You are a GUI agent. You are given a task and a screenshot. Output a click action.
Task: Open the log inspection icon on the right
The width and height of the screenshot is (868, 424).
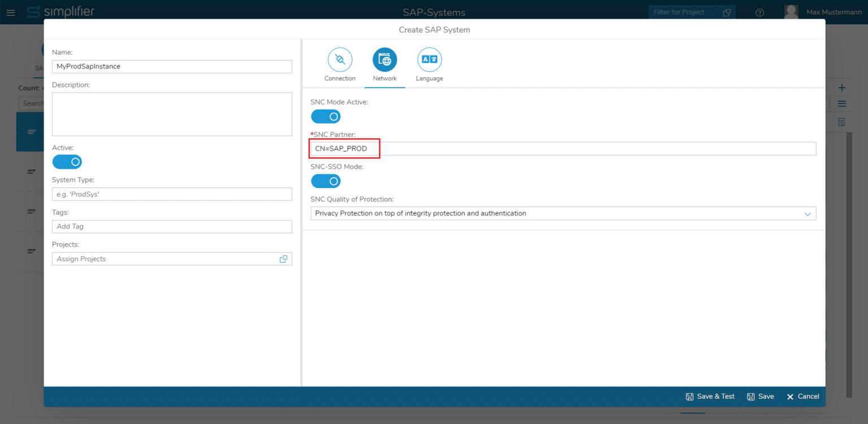tap(841, 121)
